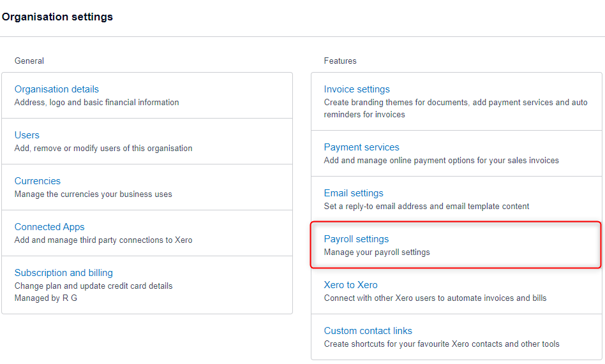Open Custom contact links
The image size is (605, 364).
point(368,330)
